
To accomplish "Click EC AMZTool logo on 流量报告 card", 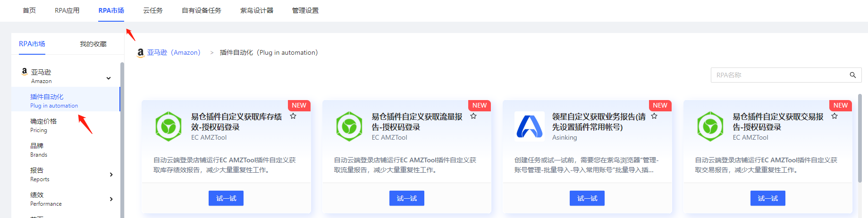I will pyautogui.click(x=349, y=126).
